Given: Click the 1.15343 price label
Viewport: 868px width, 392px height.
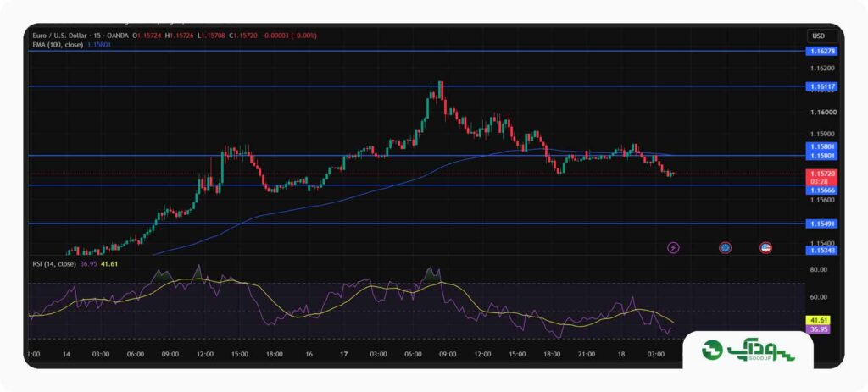Looking at the screenshot, I should (821, 251).
